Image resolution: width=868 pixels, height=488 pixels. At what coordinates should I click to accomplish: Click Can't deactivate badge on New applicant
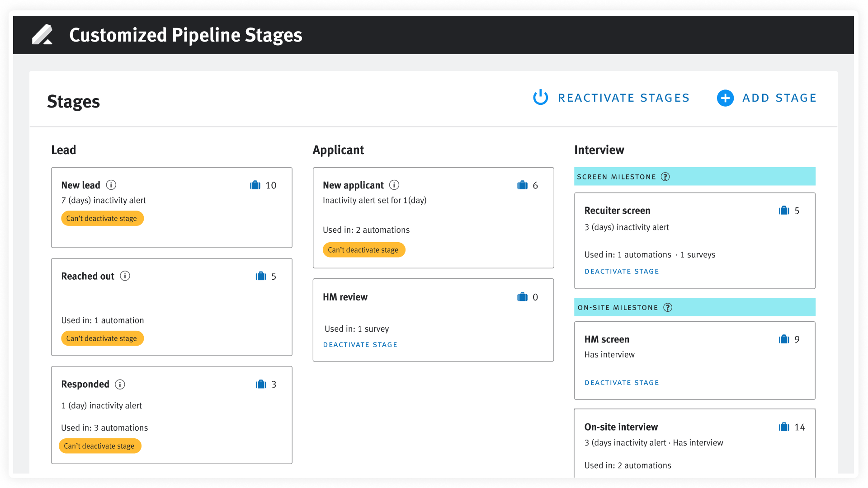point(363,250)
